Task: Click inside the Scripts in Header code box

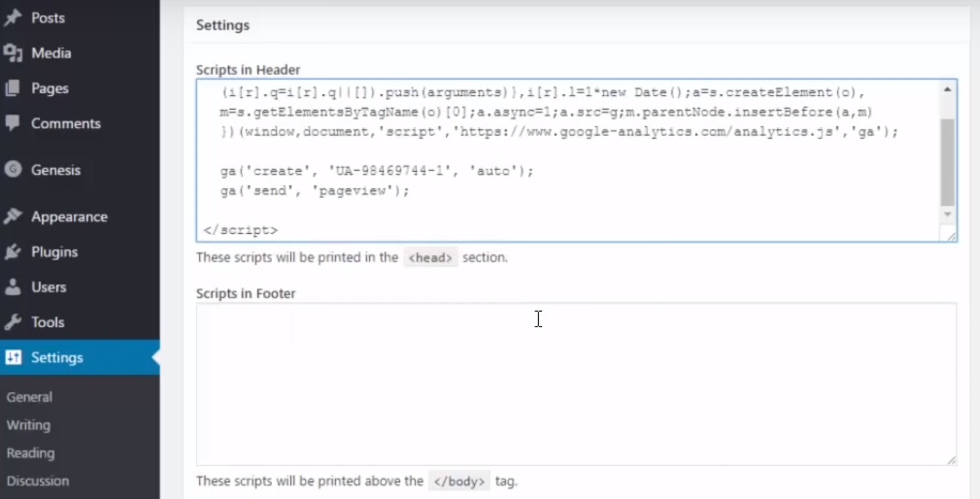Action: coord(567,160)
